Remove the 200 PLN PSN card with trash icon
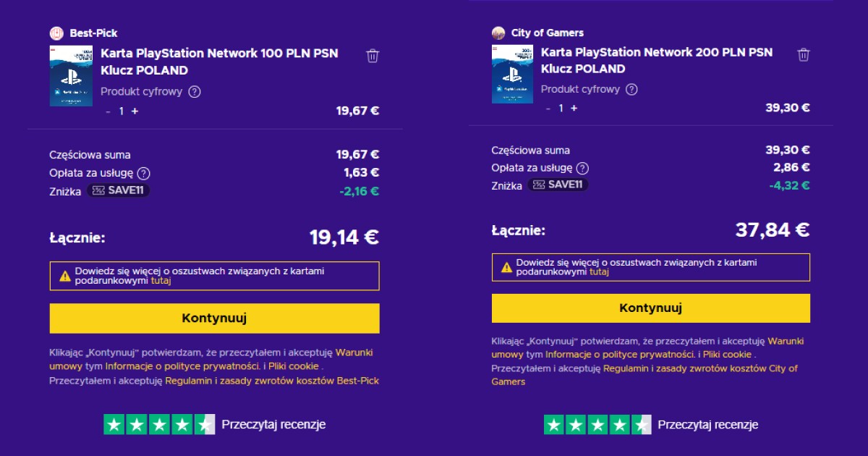868x456 pixels. pyautogui.click(x=804, y=54)
